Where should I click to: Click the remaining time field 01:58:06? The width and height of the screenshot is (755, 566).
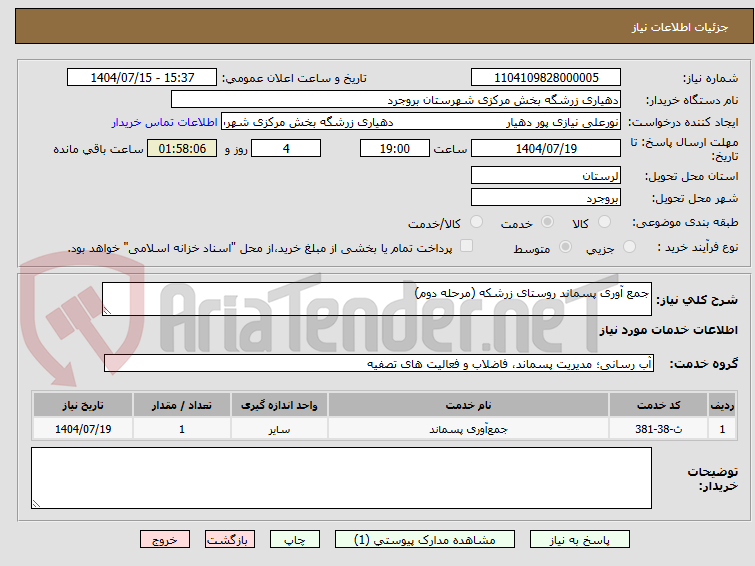point(182,148)
